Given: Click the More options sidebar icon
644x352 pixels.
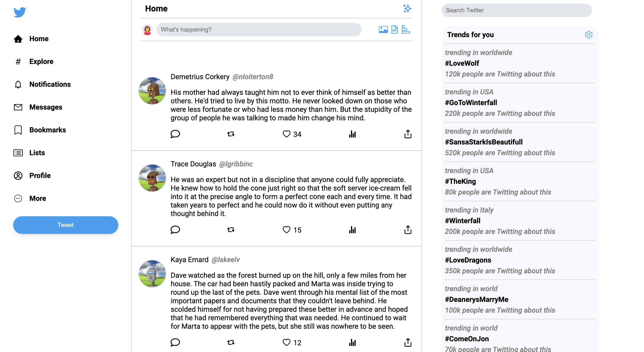Looking at the screenshot, I should pyautogui.click(x=17, y=199).
